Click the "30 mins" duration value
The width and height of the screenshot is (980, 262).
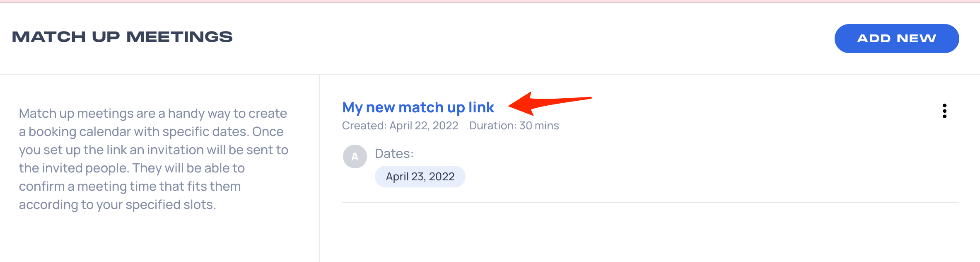click(539, 126)
